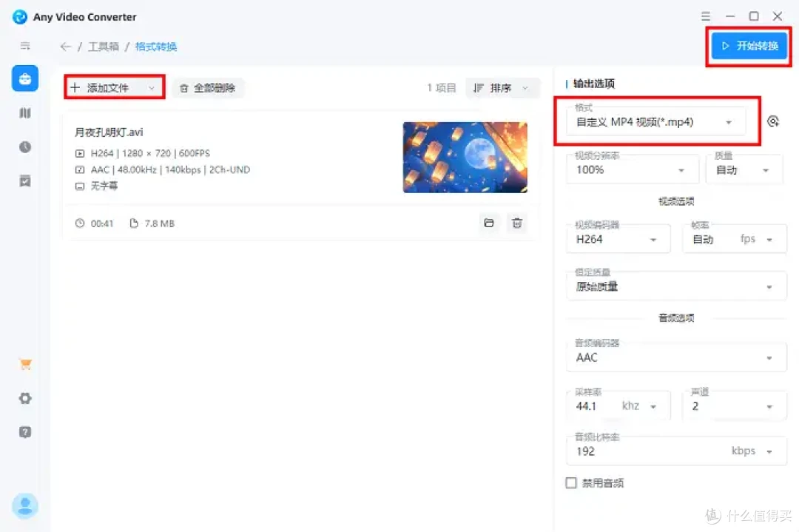
Task: Open the title bar hamburger menu
Action: [x=706, y=16]
